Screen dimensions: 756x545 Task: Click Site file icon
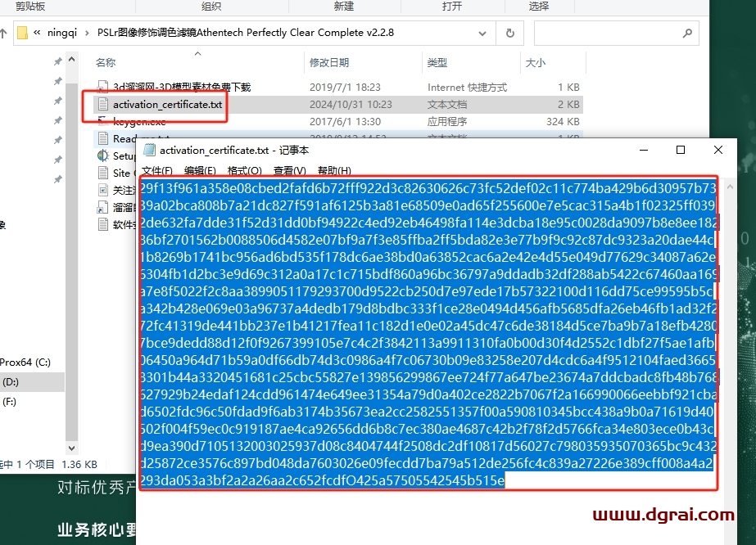pos(102,173)
